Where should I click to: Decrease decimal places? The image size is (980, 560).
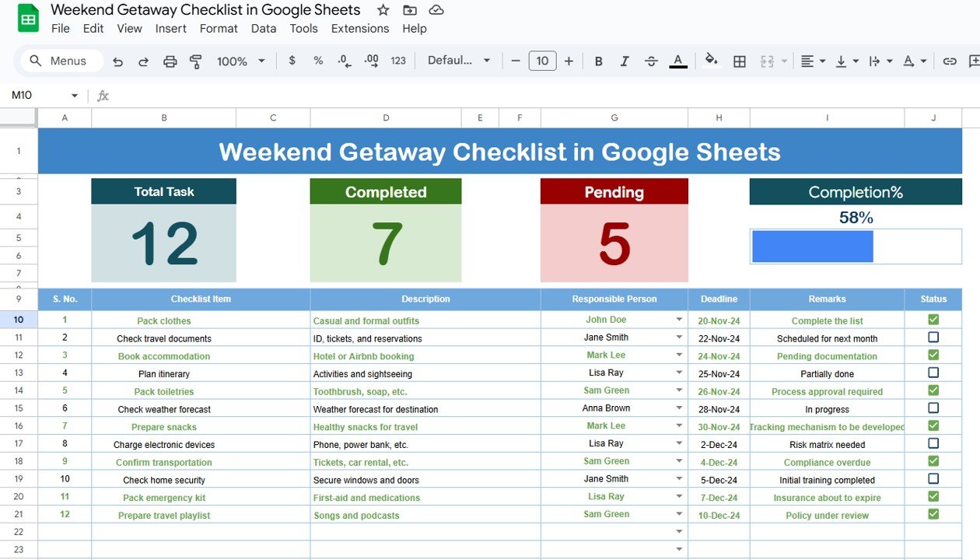345,61
